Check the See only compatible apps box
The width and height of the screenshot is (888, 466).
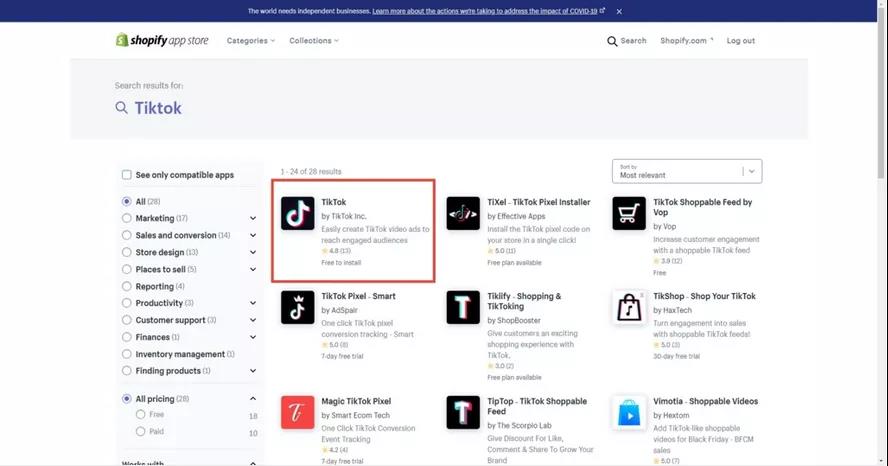click(127, 175)
